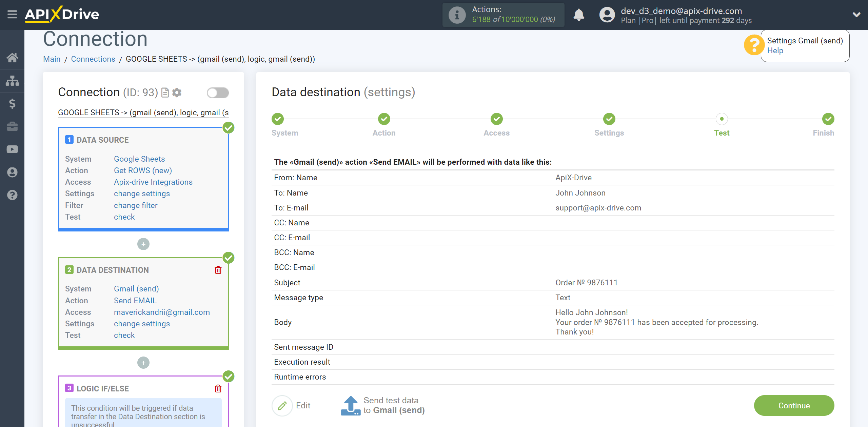Viewport: 868px width, 427px height.
Task: Open the Home sidebar icon
Action: [x=12, y=58]
